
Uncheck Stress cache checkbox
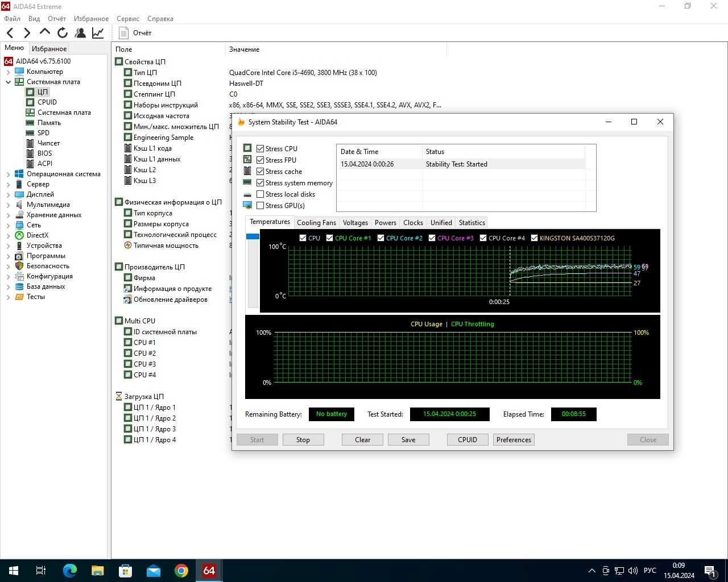coord(260,172)
